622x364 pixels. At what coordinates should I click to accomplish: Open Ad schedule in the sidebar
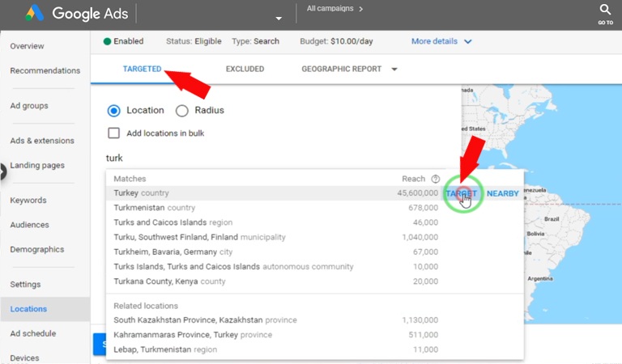tap(33, 333)
